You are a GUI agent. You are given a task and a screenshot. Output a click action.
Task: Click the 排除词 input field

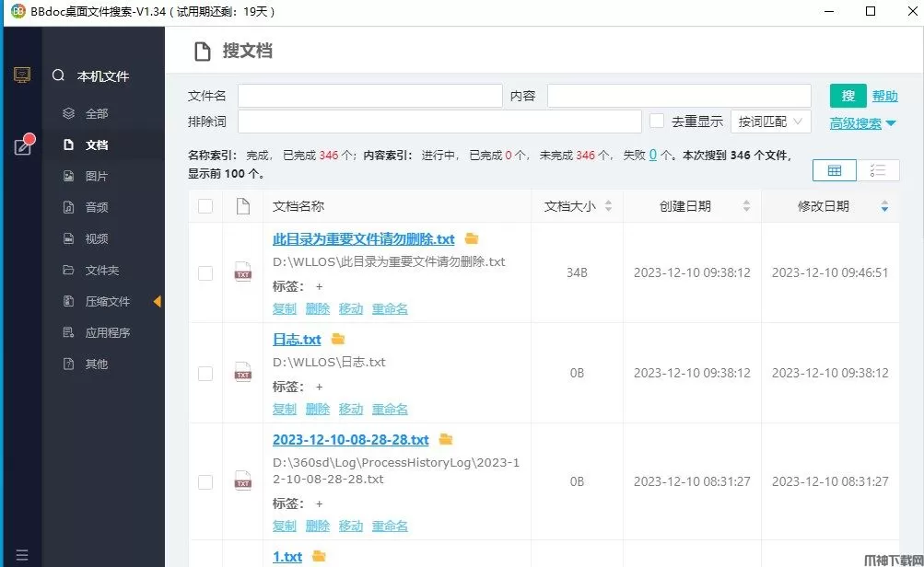[x=439, y=121]
